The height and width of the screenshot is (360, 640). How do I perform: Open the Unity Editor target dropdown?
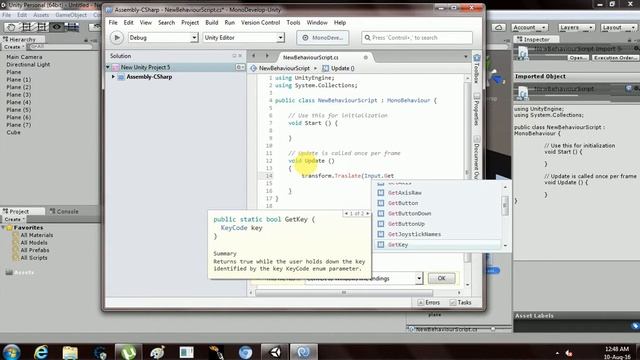(243, 38)
